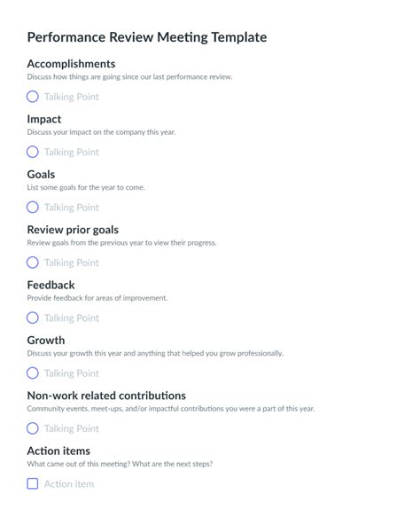Check the Non-work related contributions circle
The width and height of the screenshot is (420, 518).
[32, 428]
